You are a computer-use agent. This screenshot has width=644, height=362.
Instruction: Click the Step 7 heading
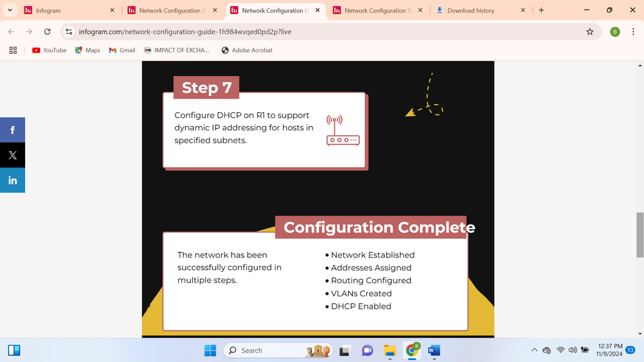(x=207, y=88)
